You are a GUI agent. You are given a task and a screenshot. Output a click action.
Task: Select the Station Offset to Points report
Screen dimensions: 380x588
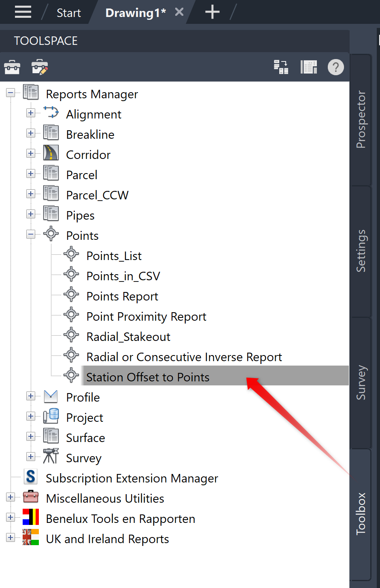pos(147,377)
